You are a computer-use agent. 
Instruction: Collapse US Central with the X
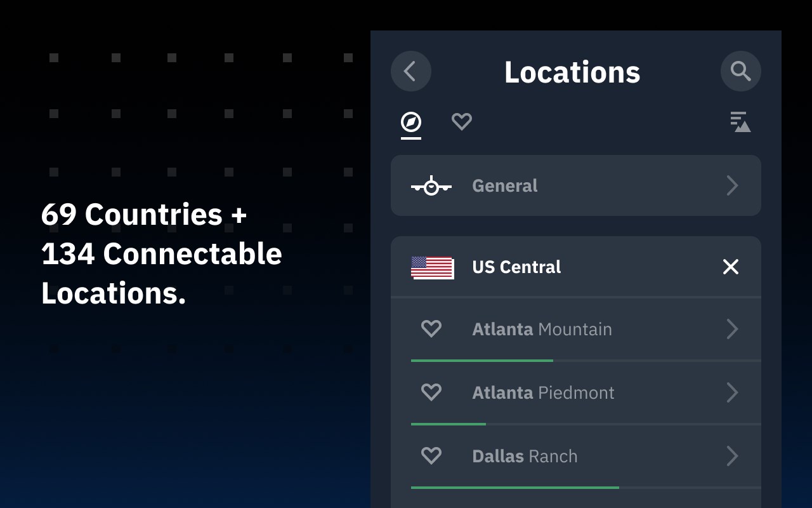coord(731,267)
